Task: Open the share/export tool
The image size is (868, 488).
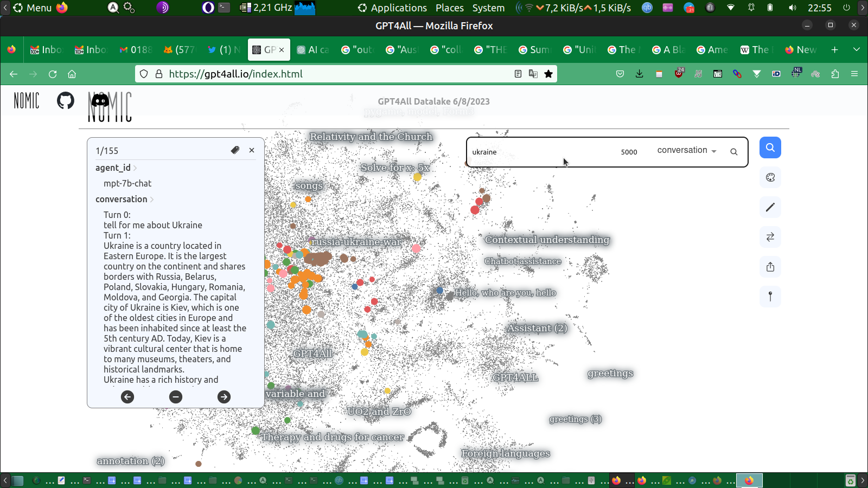Action: click(770, 267)
